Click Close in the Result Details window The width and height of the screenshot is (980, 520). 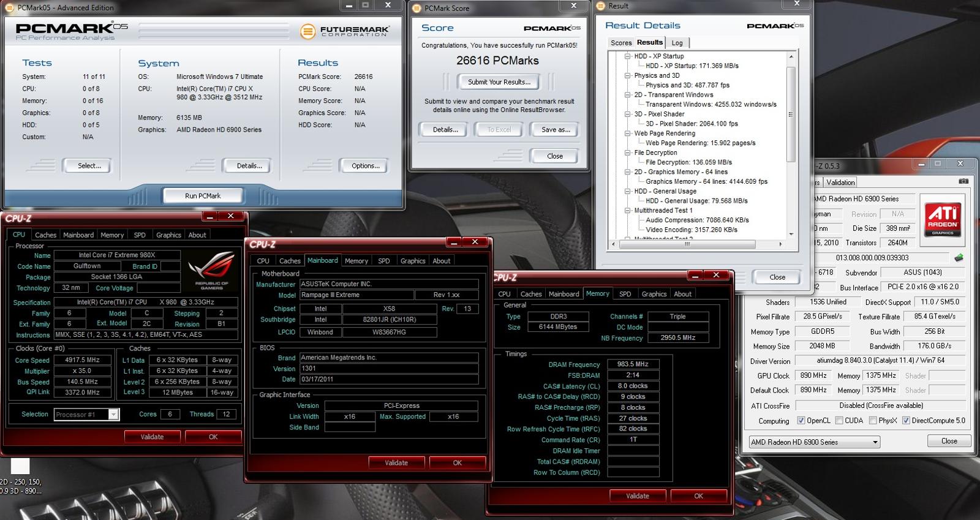coord(777,277)
